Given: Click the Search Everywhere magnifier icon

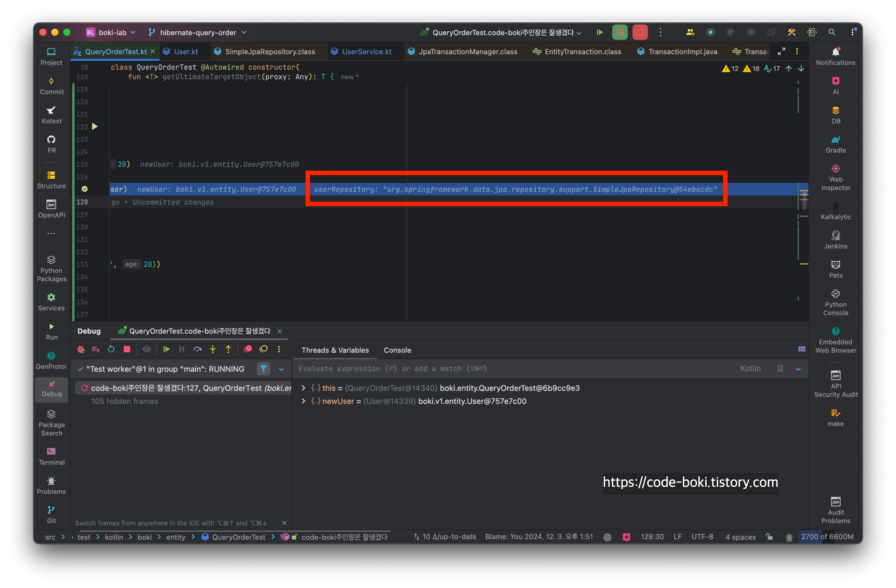Looking at the screenshot, I should click(x=831, y=32).
